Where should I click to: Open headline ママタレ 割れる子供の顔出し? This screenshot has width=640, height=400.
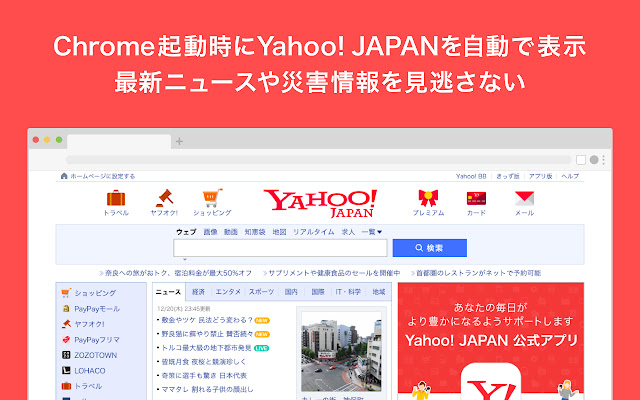[x=207, y=389]
